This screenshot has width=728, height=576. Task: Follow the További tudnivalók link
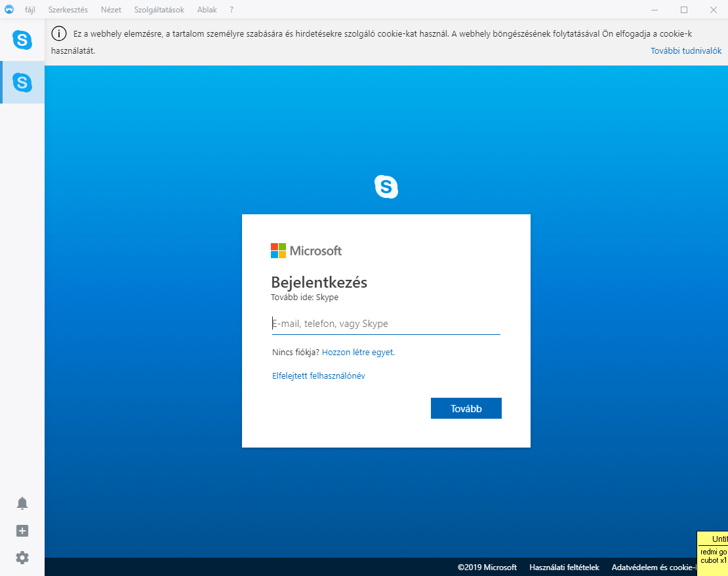(x=686, y=51)
